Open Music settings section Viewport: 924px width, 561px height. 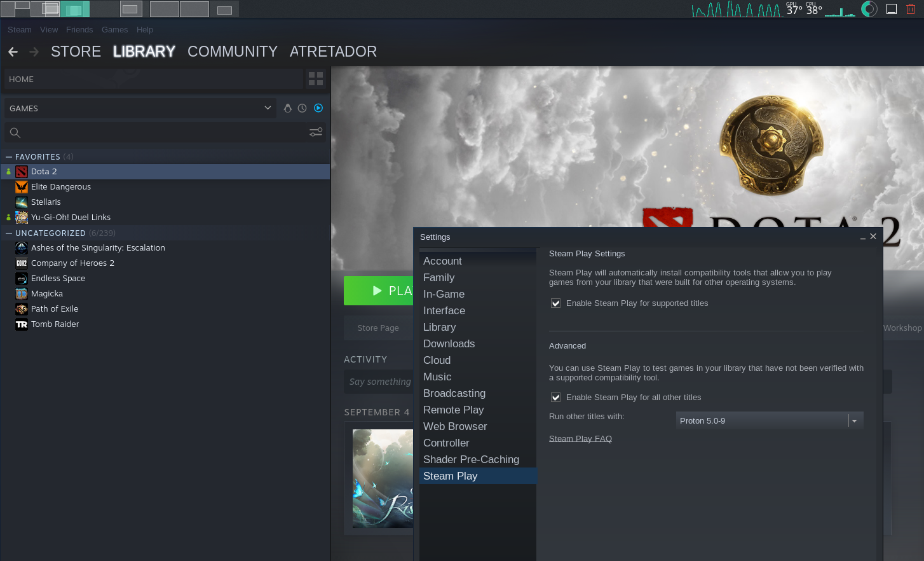(x=478, y=377)
